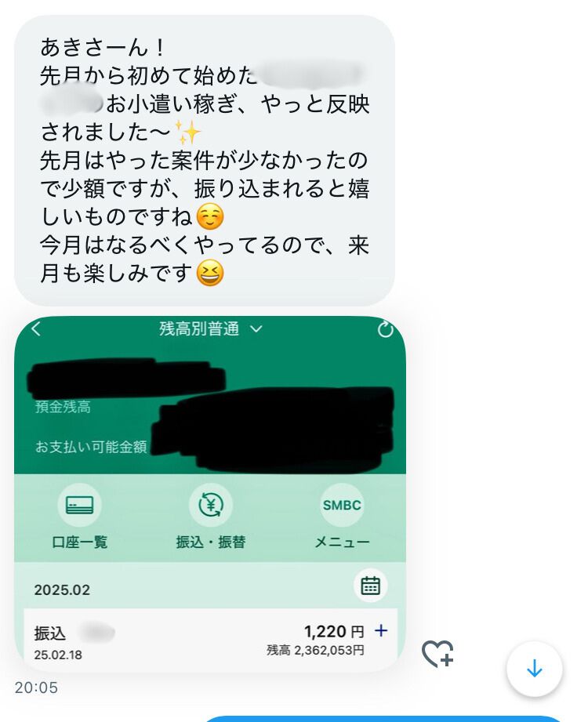The height and width of the screenshot is (722, 588).
Task: Open the bank app screenshot attachment
Action: [210, 494]
